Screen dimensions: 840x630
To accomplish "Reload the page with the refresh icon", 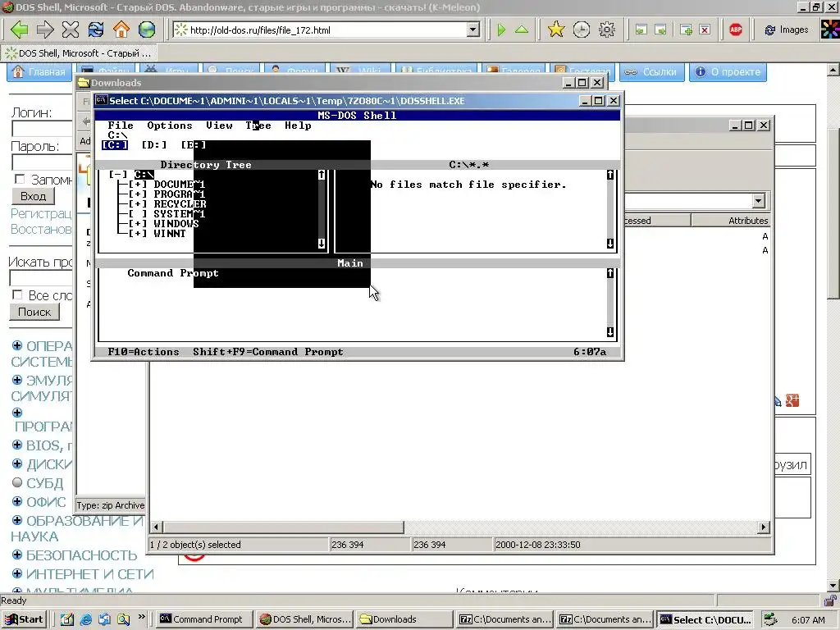I will [x=96, y=30].
